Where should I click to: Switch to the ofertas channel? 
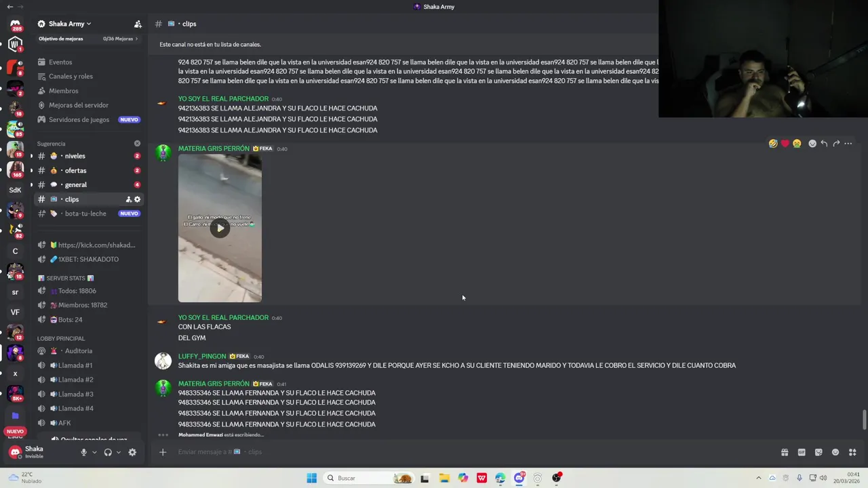tap(88, 171)
